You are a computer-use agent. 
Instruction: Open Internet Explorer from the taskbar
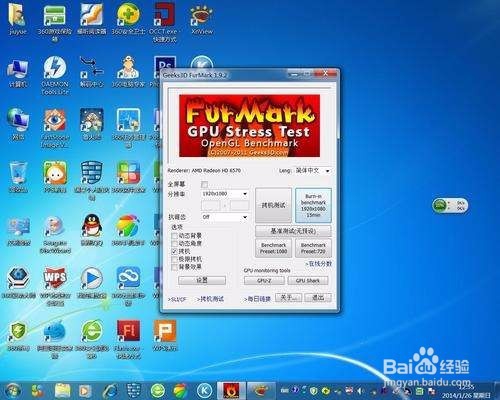coord(110,390)
